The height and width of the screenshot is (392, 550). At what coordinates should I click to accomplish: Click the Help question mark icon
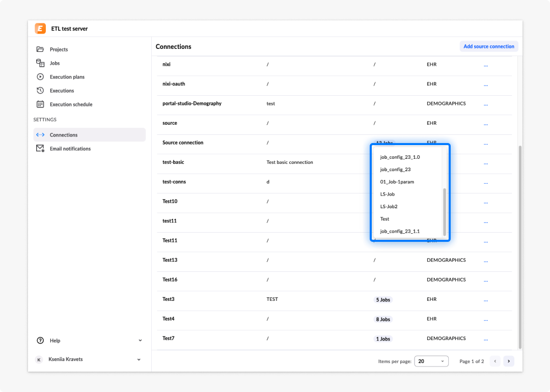(40, 341)
